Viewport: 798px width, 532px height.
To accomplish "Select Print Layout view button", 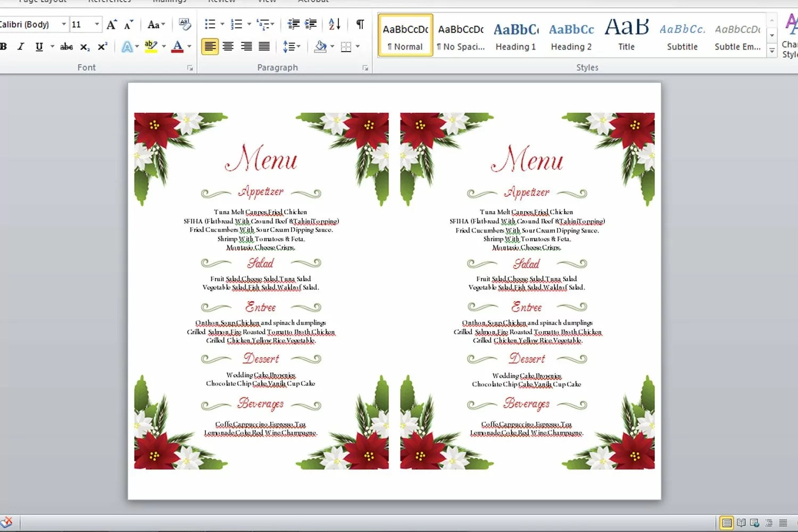I will pyautogui.click(x=727, y=523).
